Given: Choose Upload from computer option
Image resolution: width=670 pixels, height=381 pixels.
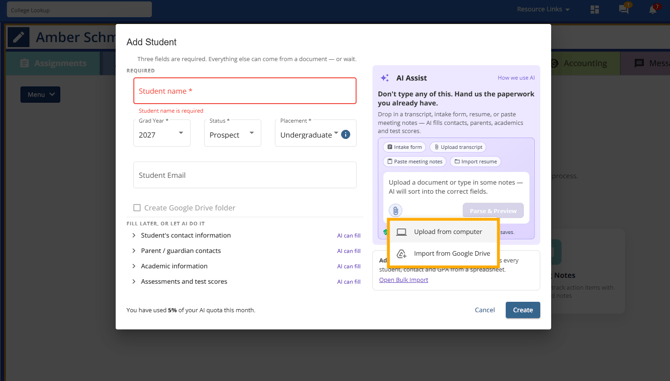Looking at the screenshot, I should 443,232.
